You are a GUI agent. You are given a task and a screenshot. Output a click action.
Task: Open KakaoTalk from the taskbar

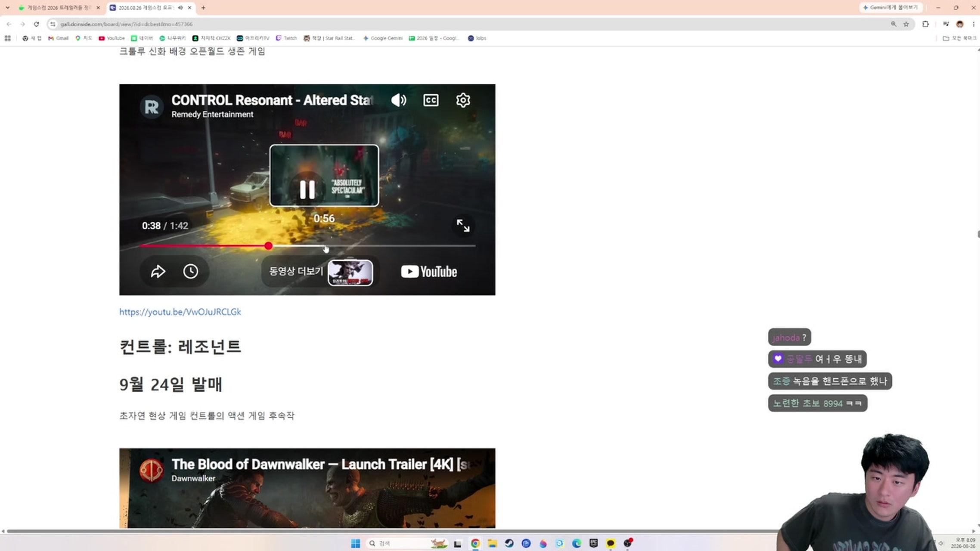pyautogui.click(x=610, y=543)
